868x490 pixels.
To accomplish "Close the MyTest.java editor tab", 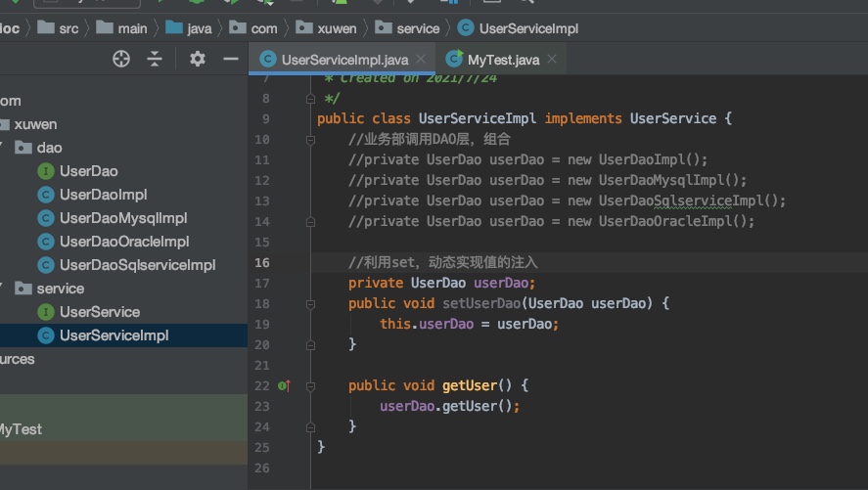I will point(553,60).
